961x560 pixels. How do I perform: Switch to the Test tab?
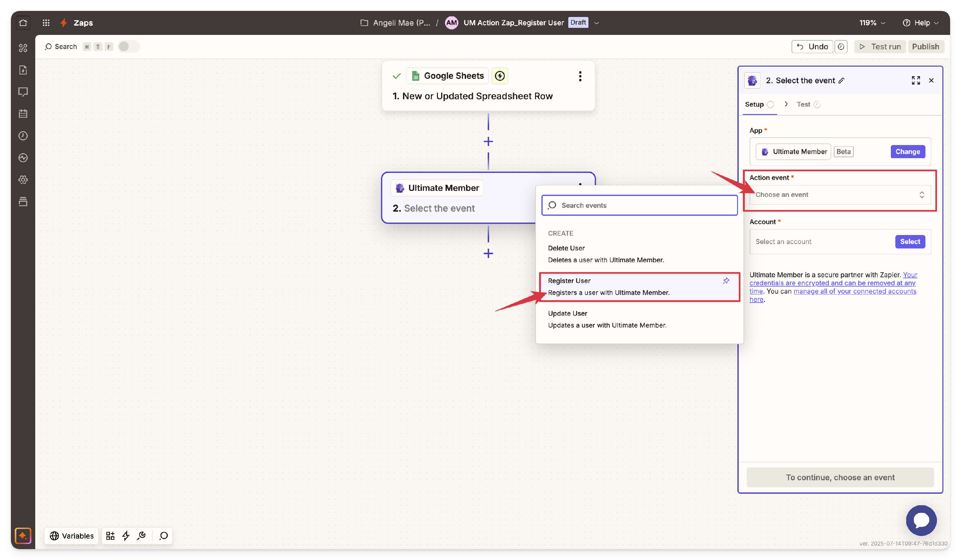[x=808, y=104]
